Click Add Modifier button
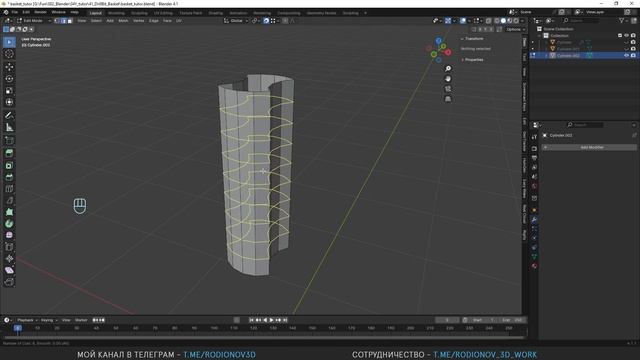The height and width of the screenshot is (360, 640). 589,147
